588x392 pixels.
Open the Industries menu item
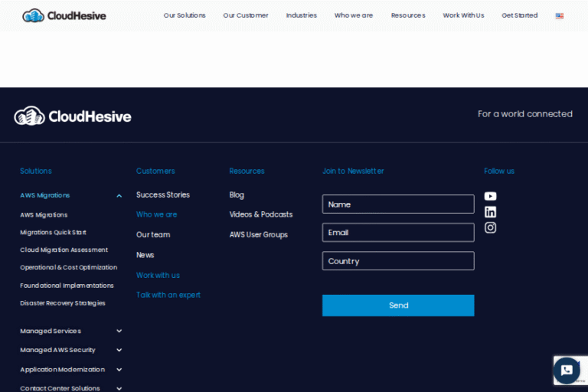pos(301,15)
